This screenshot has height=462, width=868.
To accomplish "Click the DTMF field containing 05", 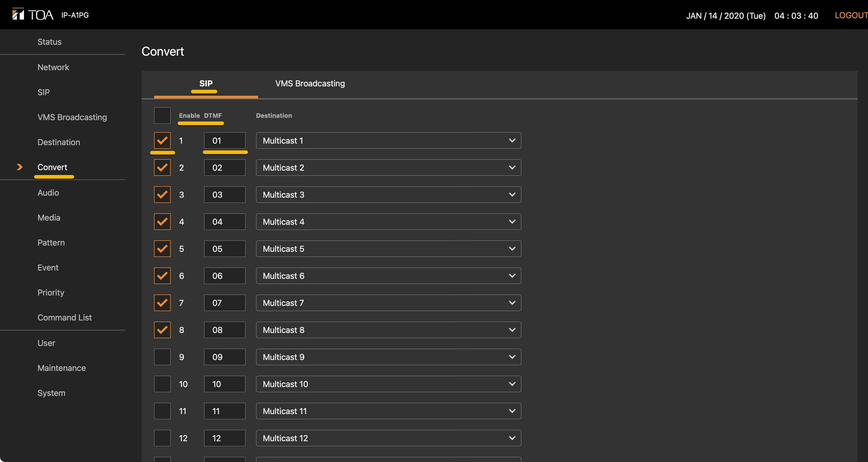I will coord(225,249).
